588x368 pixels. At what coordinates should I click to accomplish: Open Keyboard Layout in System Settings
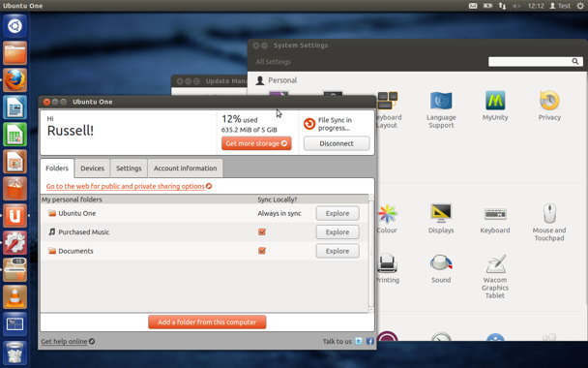click(388, 109)
